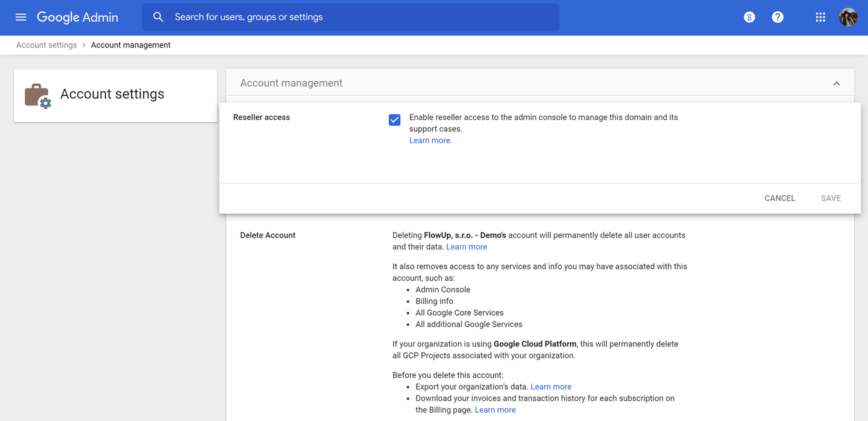The height and width of the screenshot is (421, 868).
Task: Click the Billing info bullet item
Action: pyautogui.click(x=434, y=301)
